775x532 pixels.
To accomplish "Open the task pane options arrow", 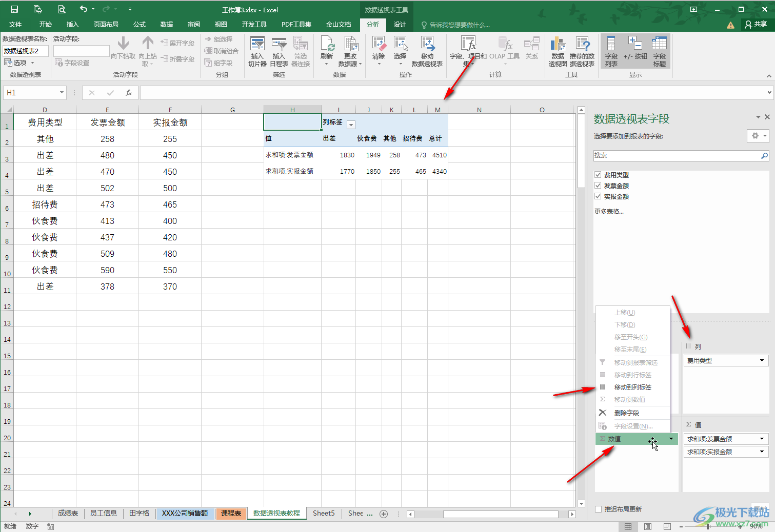I will 758,117.
